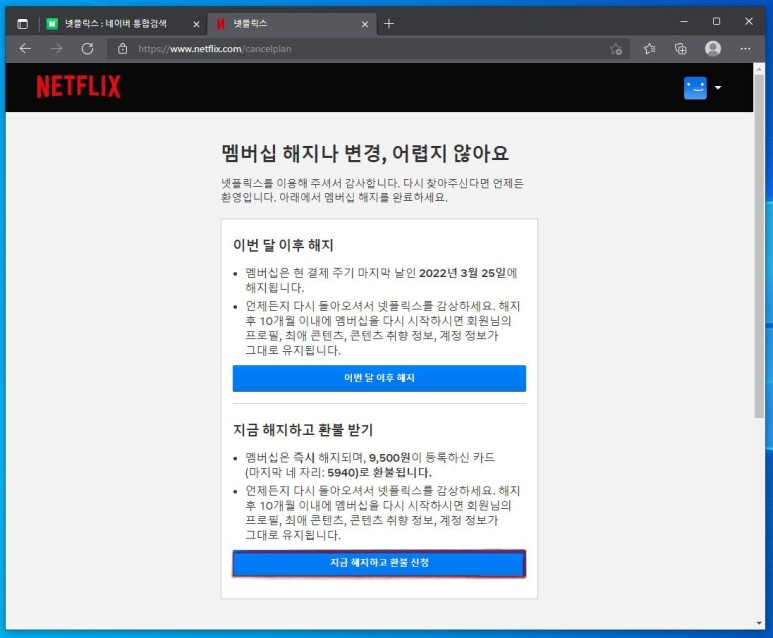The image size is (773, 638).
Task: Click the 이번 달 이후 해지 button
Action: click(379, 378)
